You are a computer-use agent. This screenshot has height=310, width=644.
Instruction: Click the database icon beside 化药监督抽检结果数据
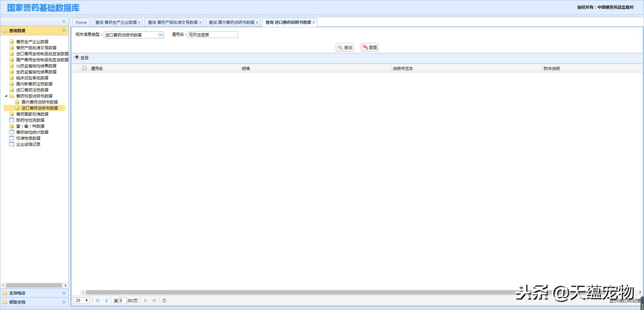point(12,66)
